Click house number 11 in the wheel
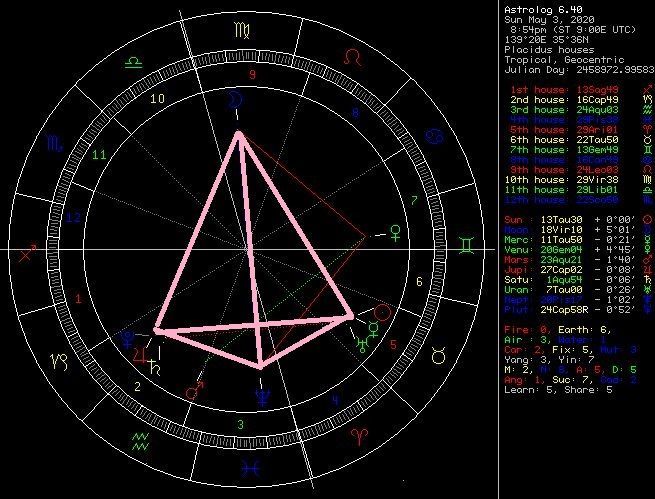 click(x=99, y=155)
